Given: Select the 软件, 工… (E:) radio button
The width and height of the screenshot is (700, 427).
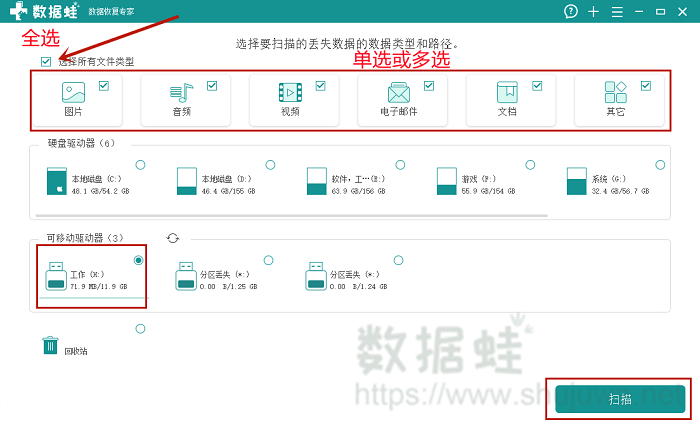Looking at the screenshot, I should coord(400,165).
